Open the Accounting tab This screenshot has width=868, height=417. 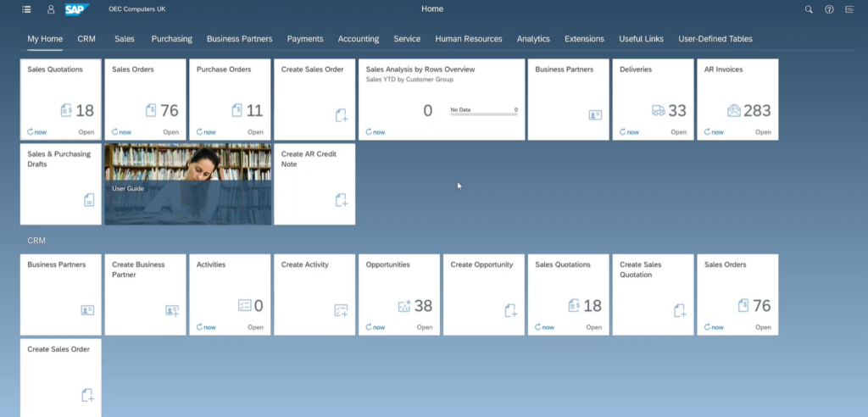[x=359, y=39]
